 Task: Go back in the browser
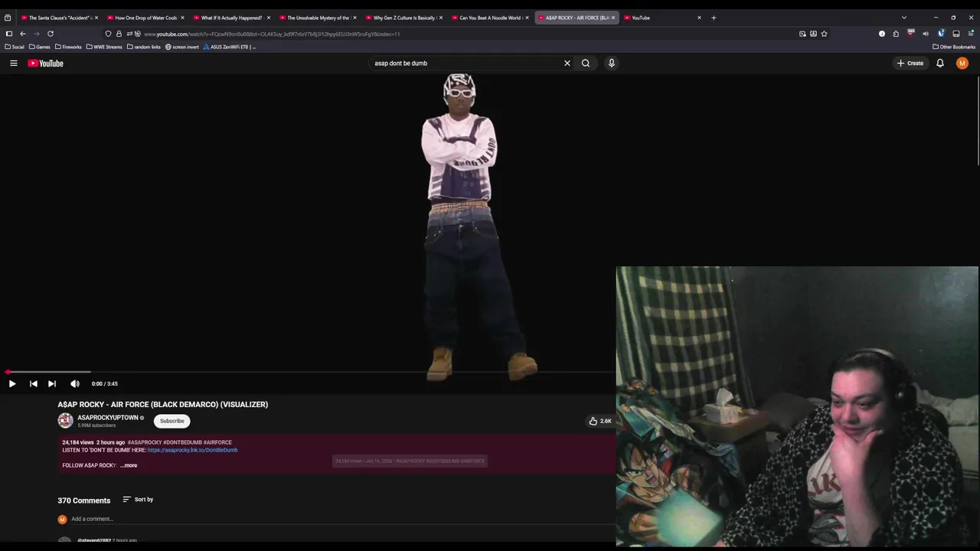pyautogui.click(x=23, y=34)
